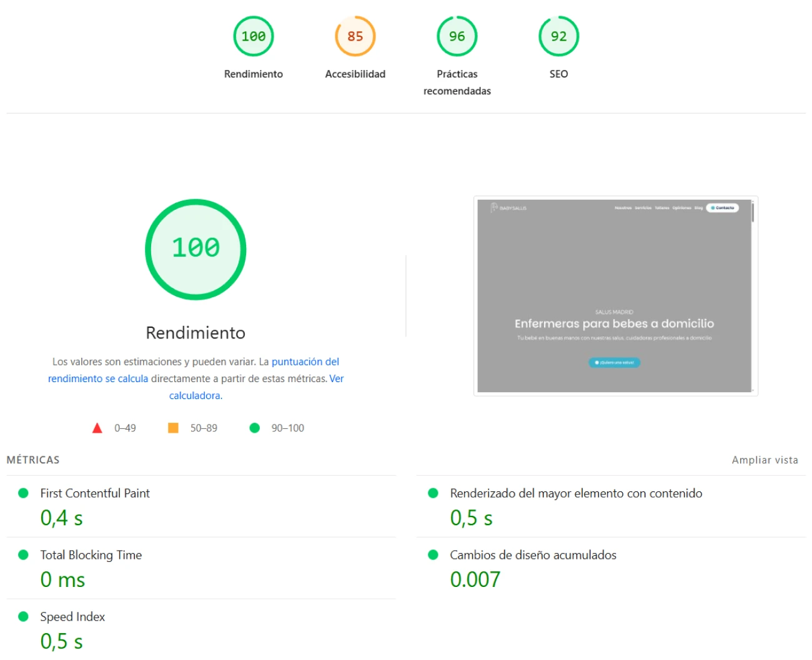
Task: Click the large 100 performance gauge
Action: point(196,249)
